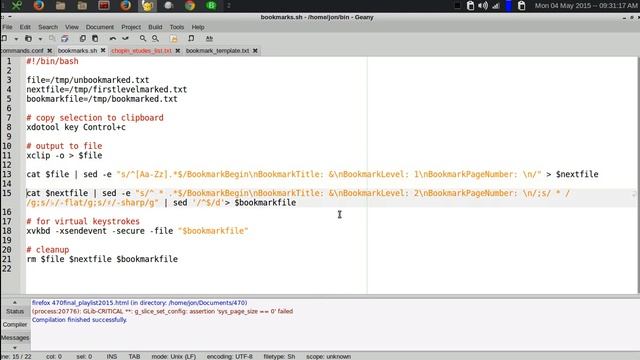This screenshot has height=360, width=640.
Task: Click 'filetype: Sh' in status bar
Action: point(279,356)
